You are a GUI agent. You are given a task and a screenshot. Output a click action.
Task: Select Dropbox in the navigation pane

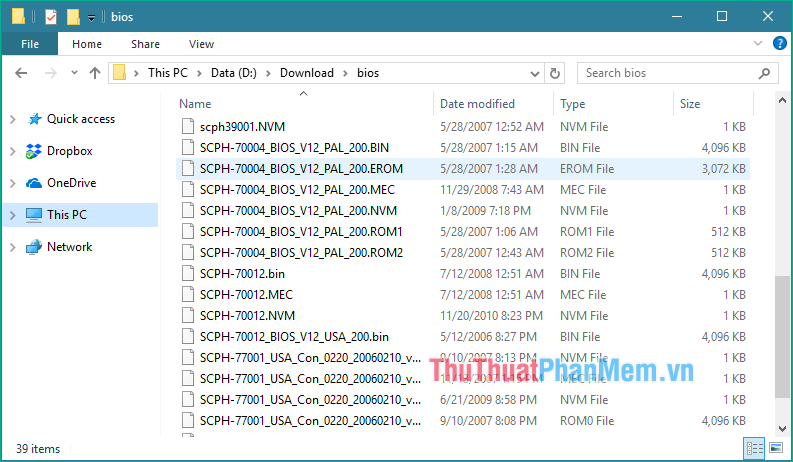[x=69, y=151]
